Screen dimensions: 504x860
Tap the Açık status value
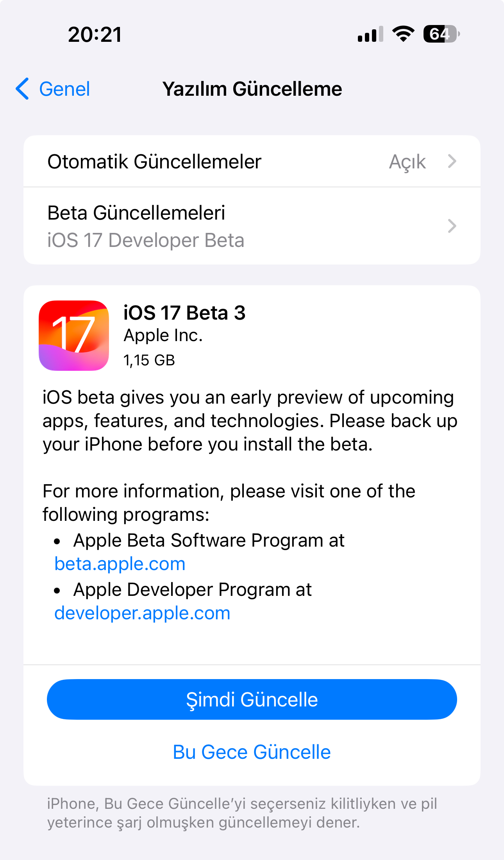pos(407,162)
